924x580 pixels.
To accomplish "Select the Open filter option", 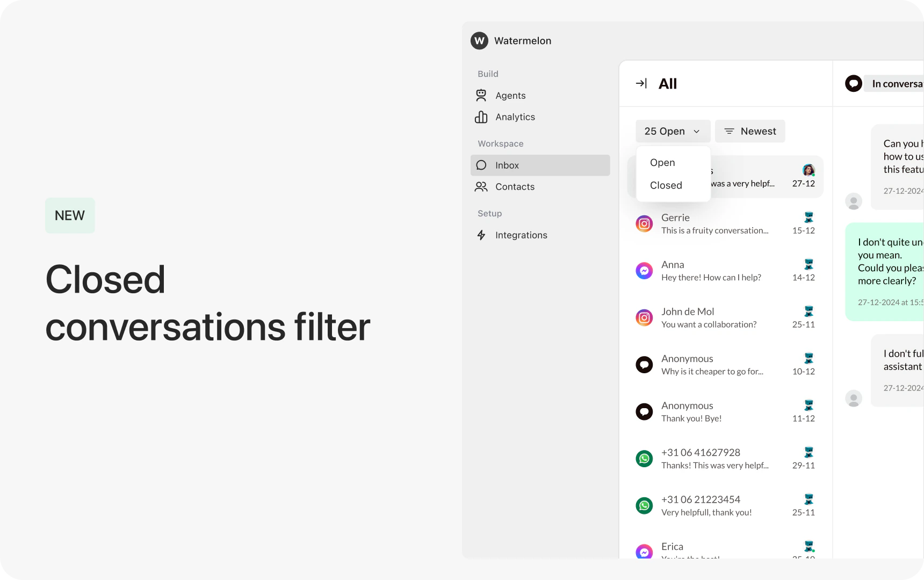I will coord(662,162).
